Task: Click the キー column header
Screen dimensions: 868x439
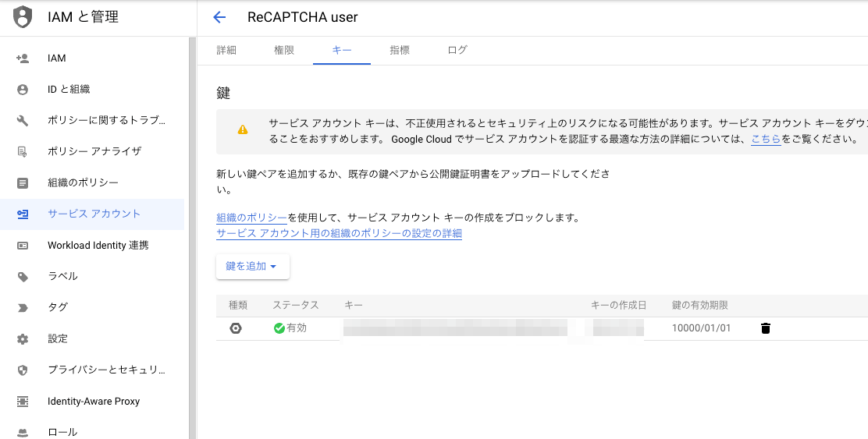Action: point(353,305)
